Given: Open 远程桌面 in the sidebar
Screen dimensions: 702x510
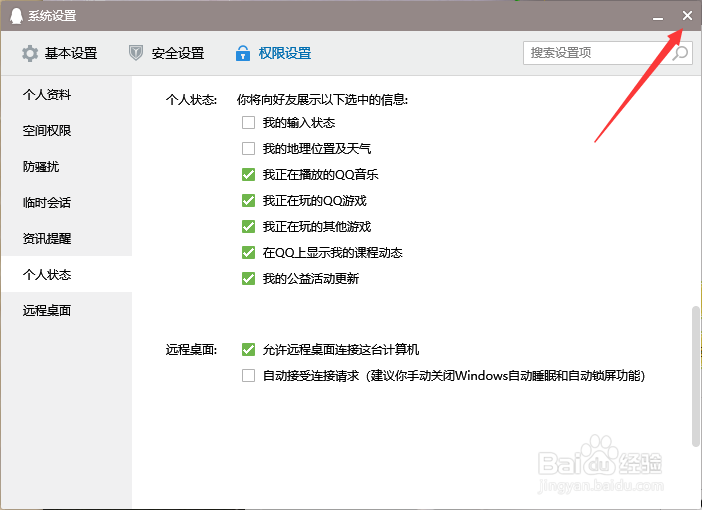Looking at the screenshot, I should click(67, 310).
